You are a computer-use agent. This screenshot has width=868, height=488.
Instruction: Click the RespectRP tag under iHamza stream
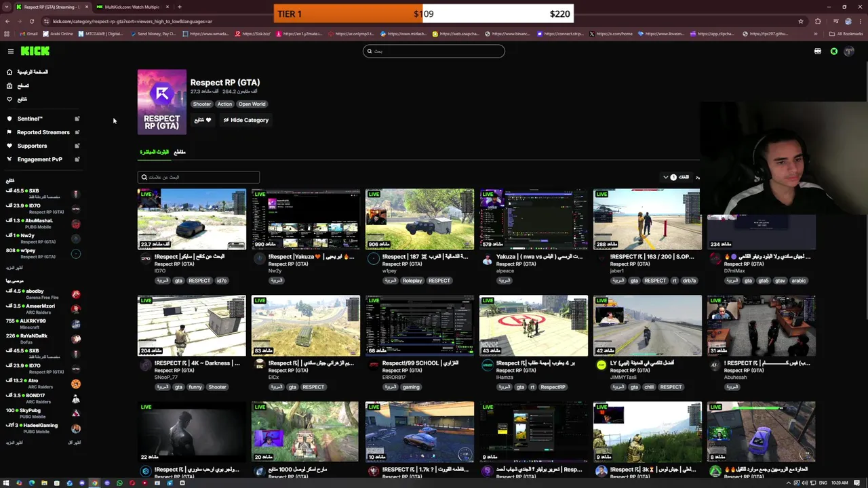click(x=553, y=387)
